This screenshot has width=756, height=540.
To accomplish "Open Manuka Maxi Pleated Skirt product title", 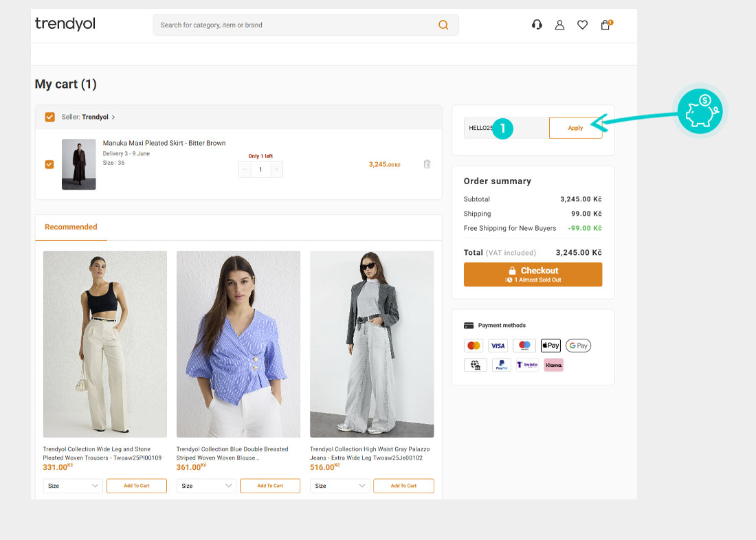I will 164,143.
